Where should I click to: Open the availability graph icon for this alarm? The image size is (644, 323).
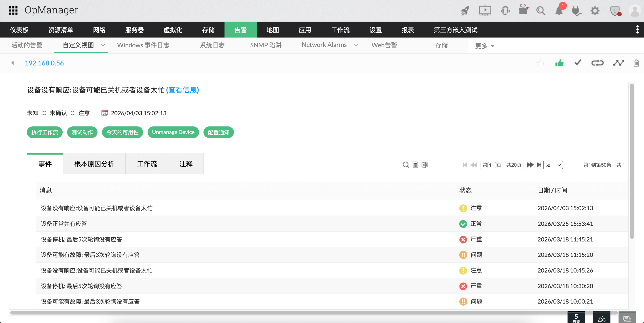pyautogui.click(x=619, y=63)
